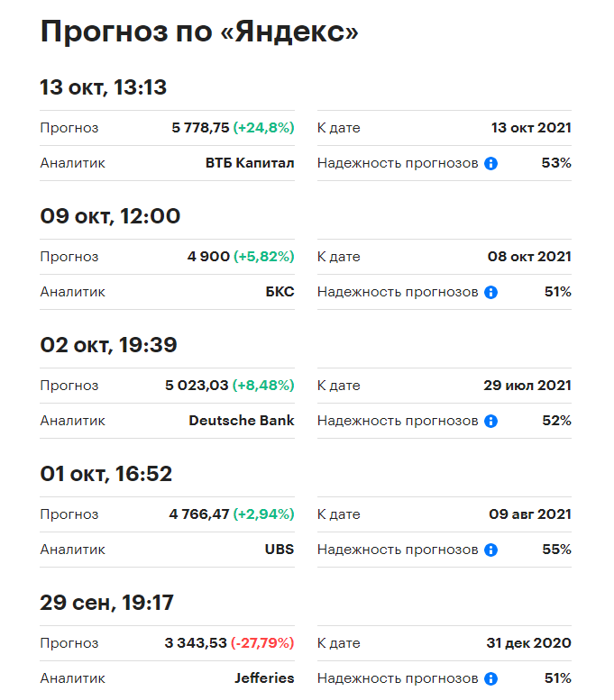Click the page title Прогноз по «Яндекс»
Image resolution: width=614 pixels, height=700 pixels.
(x=199, y=32)
